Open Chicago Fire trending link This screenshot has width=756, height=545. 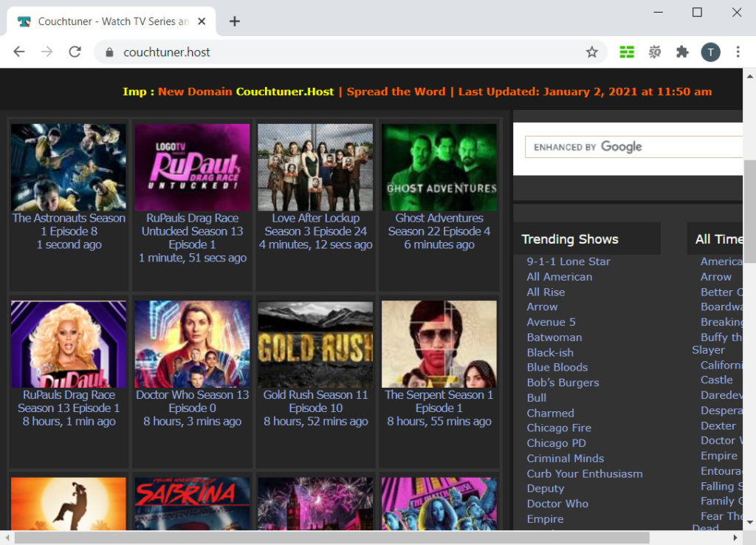[559, 428]
